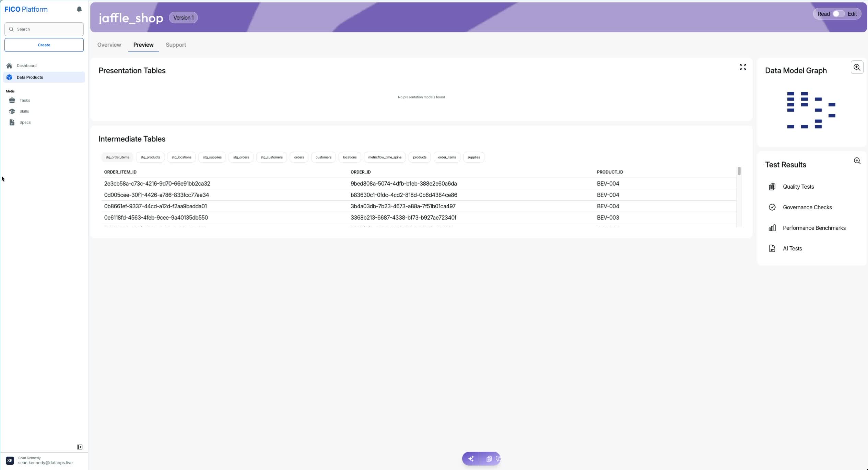
Task: Show the stg_customers table
Action: pos(271,157)
